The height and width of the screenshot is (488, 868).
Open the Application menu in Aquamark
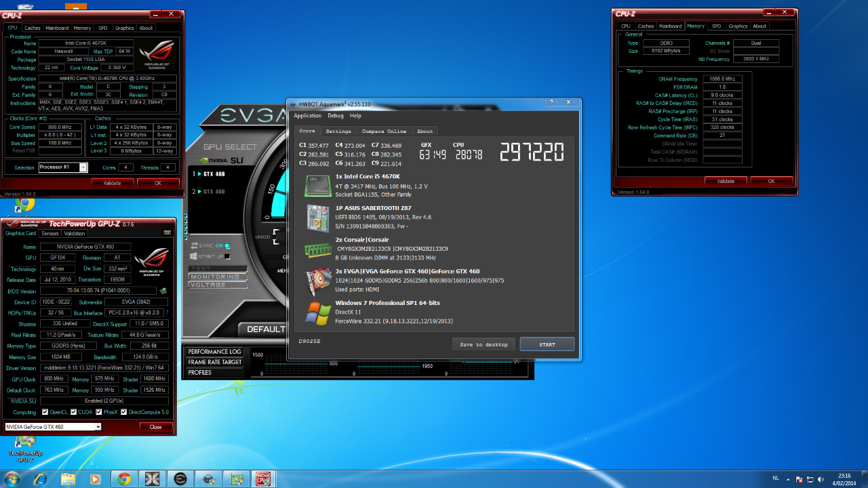(307, 116)
